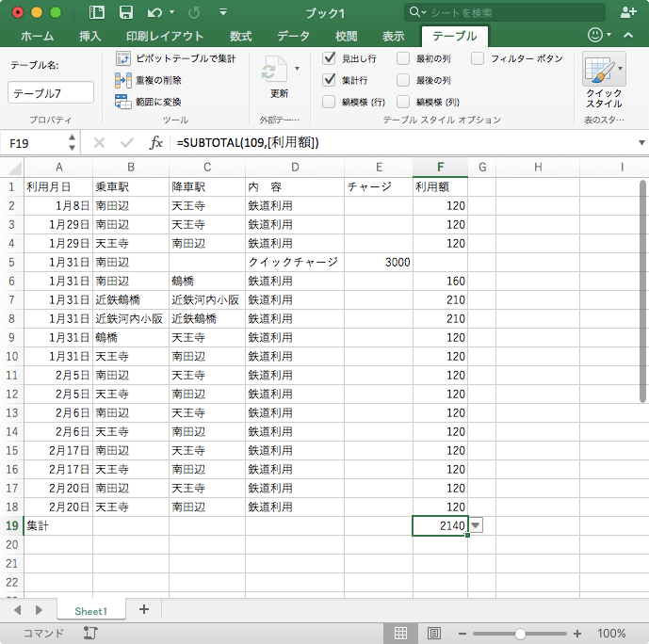This screenshot has height=644, width=649.
Task: Select the 3000 charge cell
Action: pos(379,263)
